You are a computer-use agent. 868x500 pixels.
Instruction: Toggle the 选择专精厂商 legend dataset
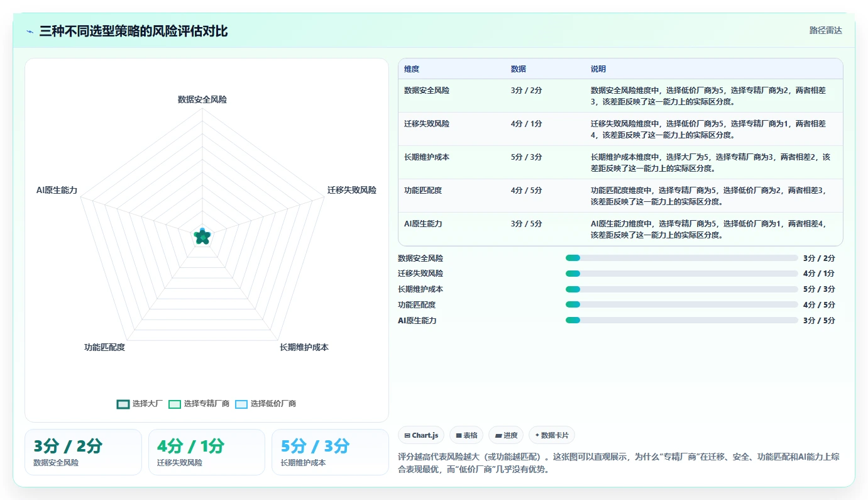coord(199,404)
